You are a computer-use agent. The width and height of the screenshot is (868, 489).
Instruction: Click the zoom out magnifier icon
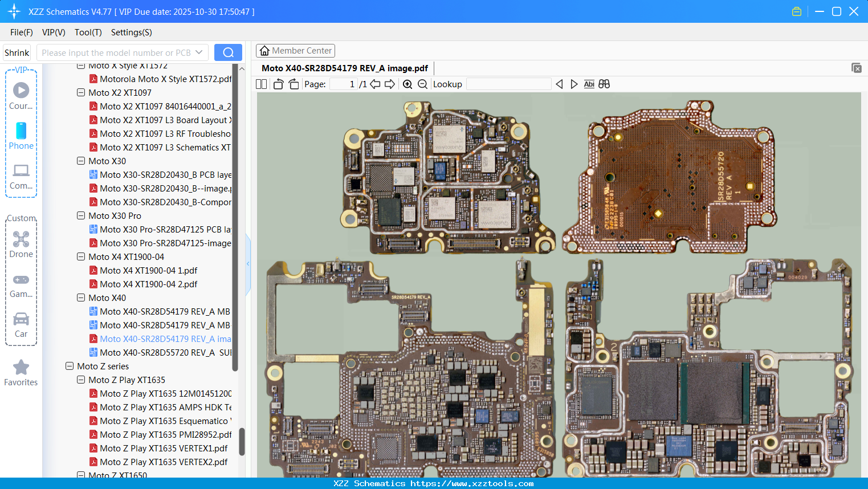(x=422, y=84)
